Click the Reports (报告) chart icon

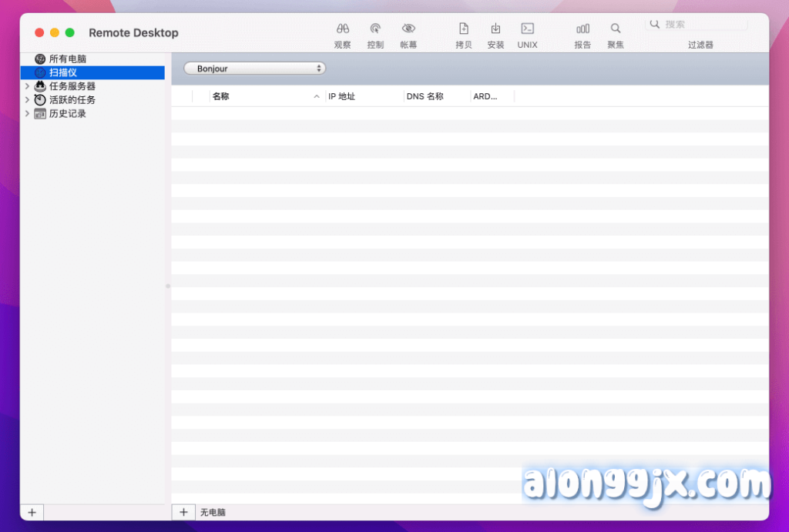(x=583, y=28)
